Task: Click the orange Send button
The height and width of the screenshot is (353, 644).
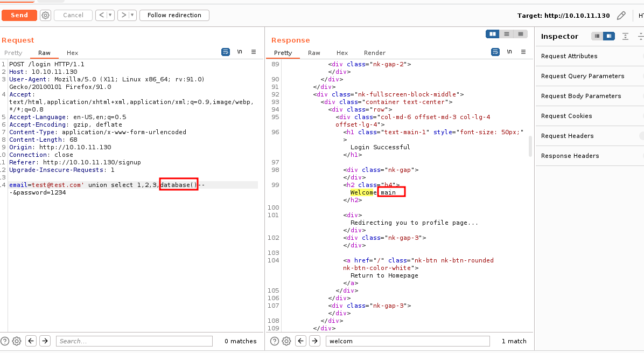Action: point(19,15)
